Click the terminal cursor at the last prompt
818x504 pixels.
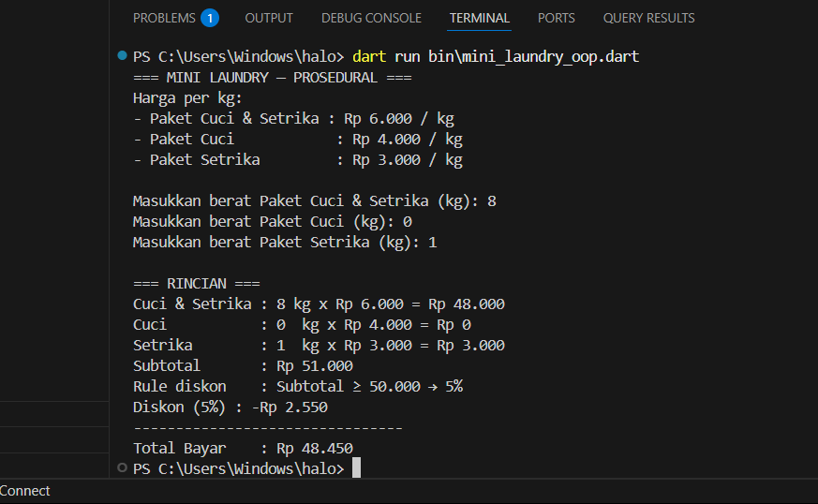point(356,467)
